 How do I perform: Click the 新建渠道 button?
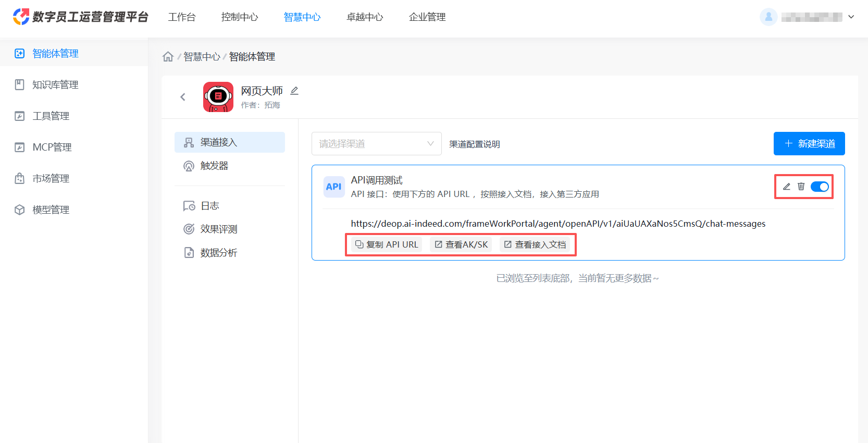tap(809, 144)
